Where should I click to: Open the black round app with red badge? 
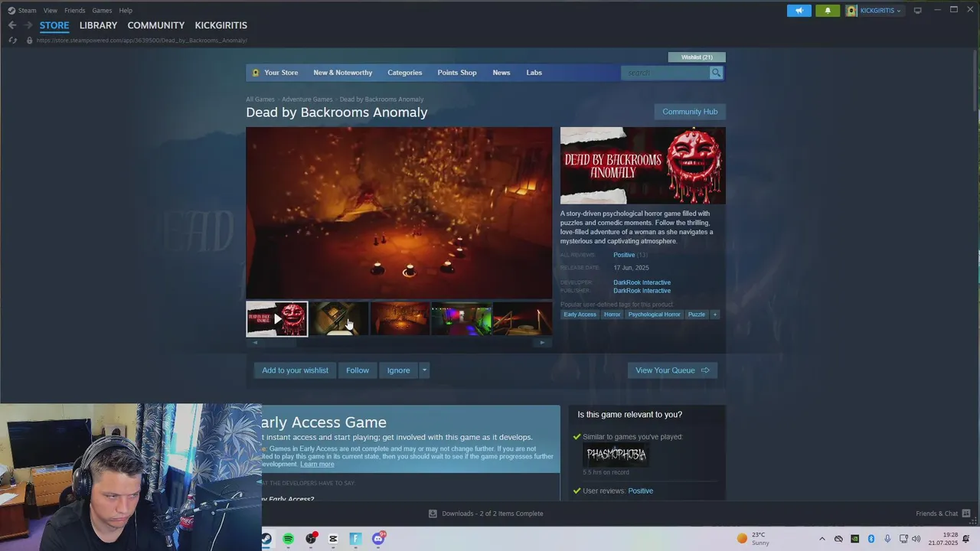tap(311, 539)
